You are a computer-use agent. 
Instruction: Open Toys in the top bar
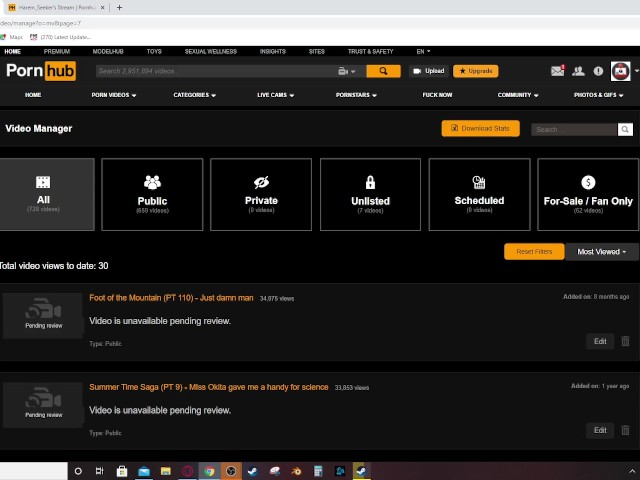tap(154, 51)
